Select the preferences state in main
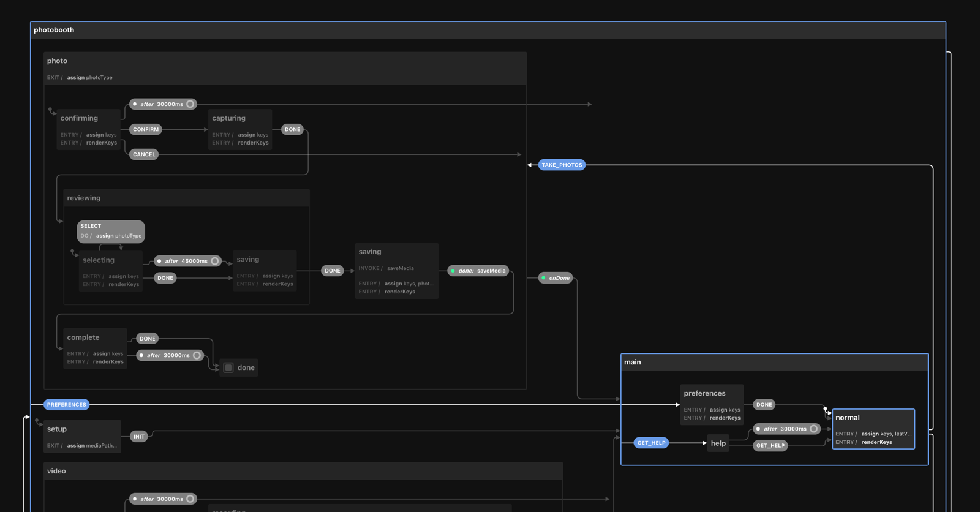Viewport: 980px width, 512px height. click(x=711, y=404)
